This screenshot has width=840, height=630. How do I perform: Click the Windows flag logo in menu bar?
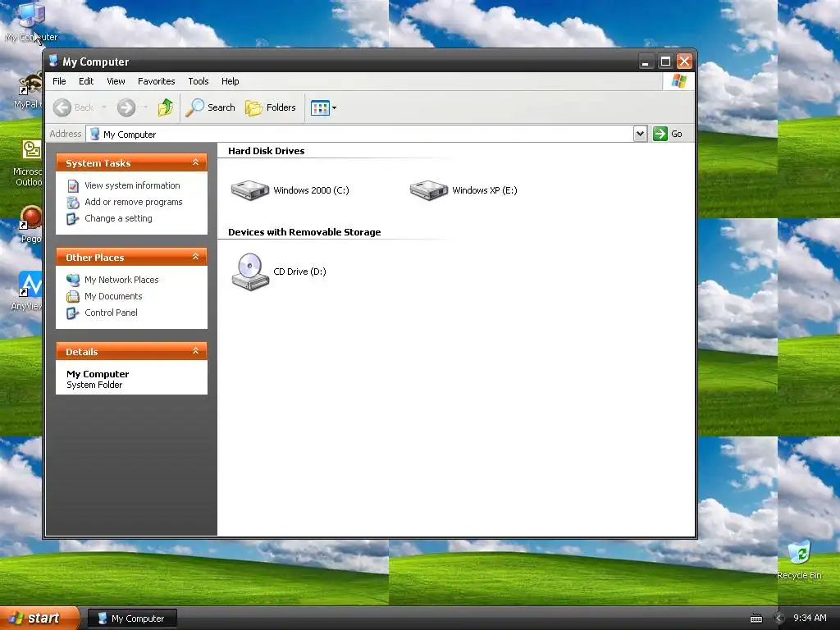click(679, 81)
